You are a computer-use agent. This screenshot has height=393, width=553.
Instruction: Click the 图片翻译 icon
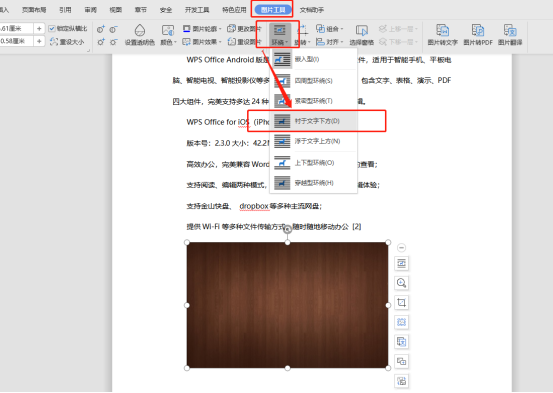510,31
